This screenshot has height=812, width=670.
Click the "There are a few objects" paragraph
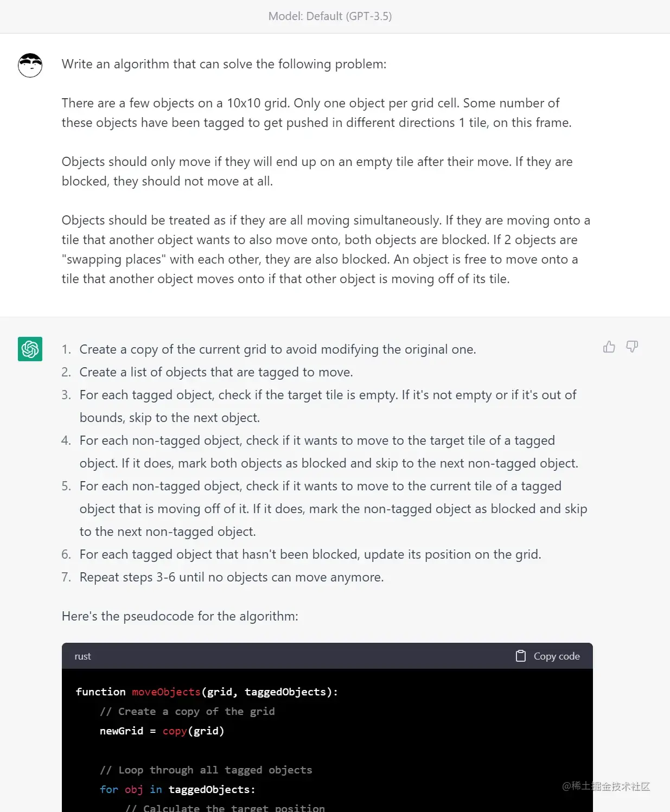(x=316, y=113)
